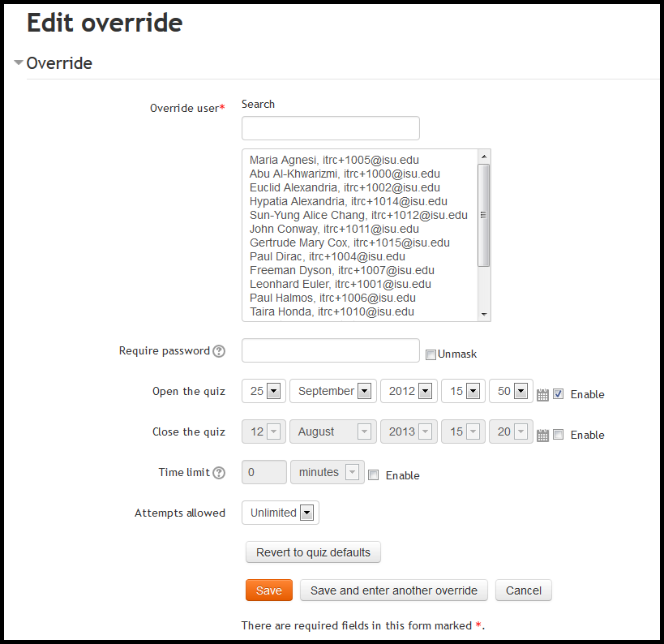
Task: Click the disabled day dropdown showing 12
Action: point(263,431)
